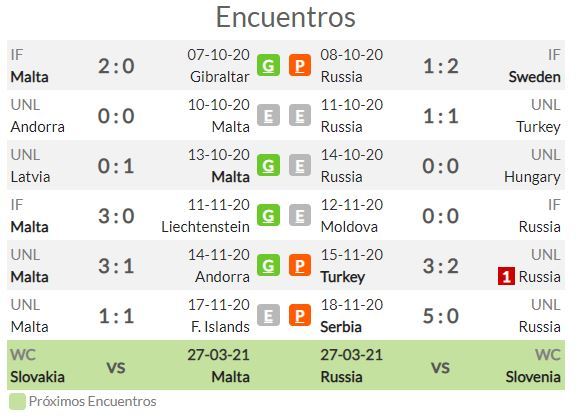This screenshot has width=578, height=419.
Task: Open the Serbia 5:0 Russia score
Action: point(441,316)
